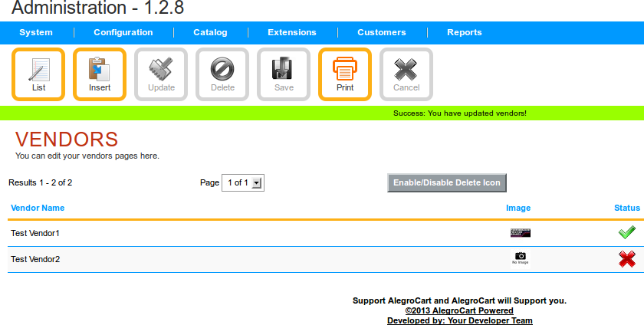Toggle the red X status for Test Vendor2
The width and height of the screenshot is (644, 325).
pyautogui.click(x=627, y=260)
